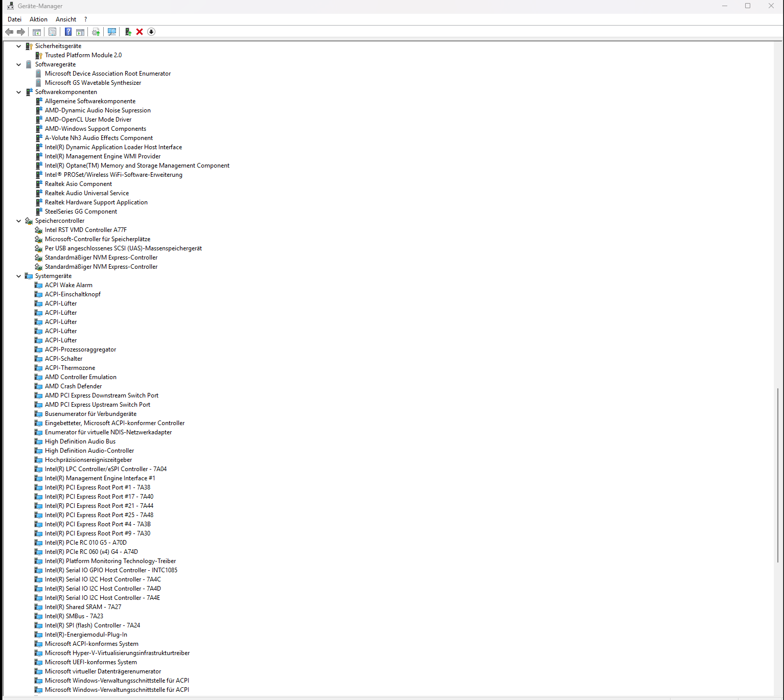Collapse the Systemgeräte category

point(19,276)
